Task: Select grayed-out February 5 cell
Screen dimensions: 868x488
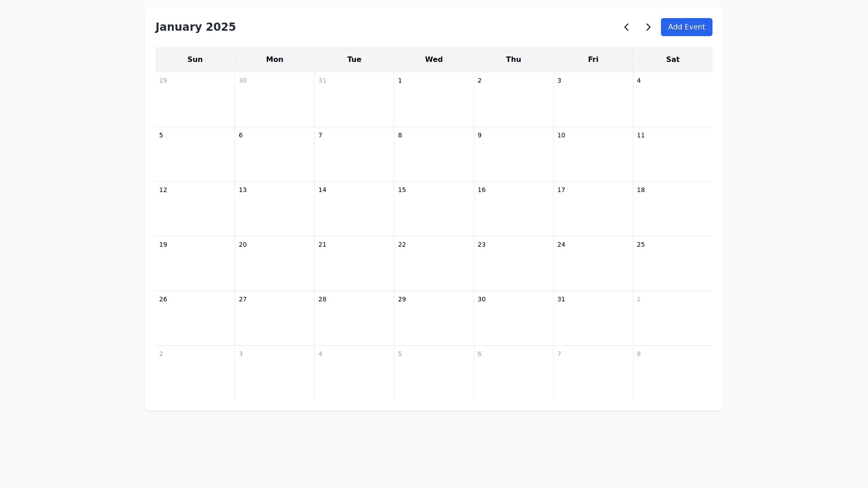Action: click(x=434, y=373)
